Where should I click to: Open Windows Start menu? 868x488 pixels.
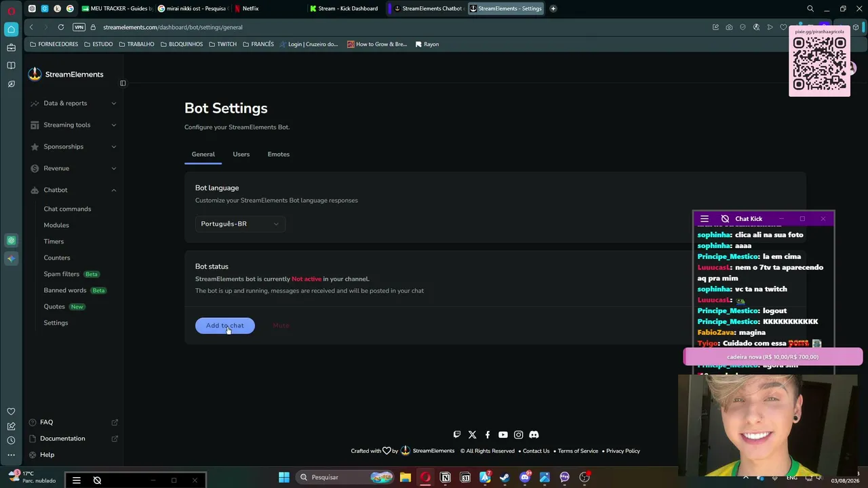[284, 477]
